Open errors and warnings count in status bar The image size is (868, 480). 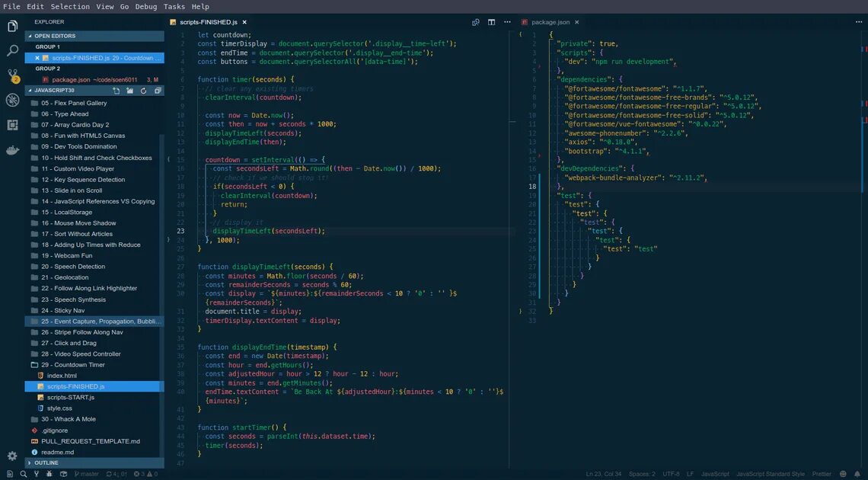[x=145, y=474]
